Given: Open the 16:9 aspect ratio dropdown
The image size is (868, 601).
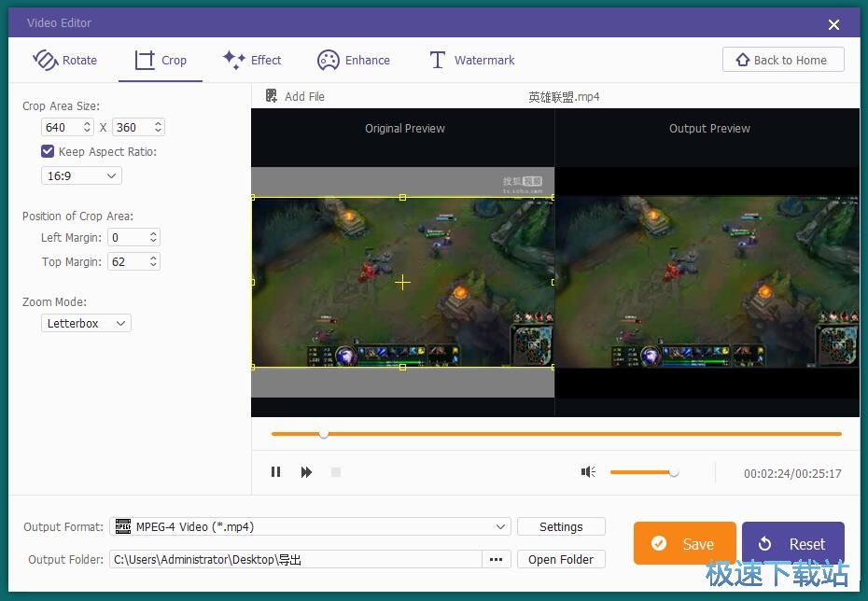Looking at the screenshot, I should [x=81, y=176].
